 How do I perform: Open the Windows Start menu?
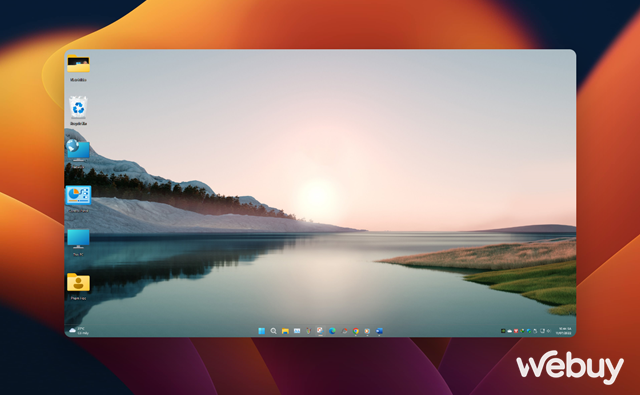point(262,331)
